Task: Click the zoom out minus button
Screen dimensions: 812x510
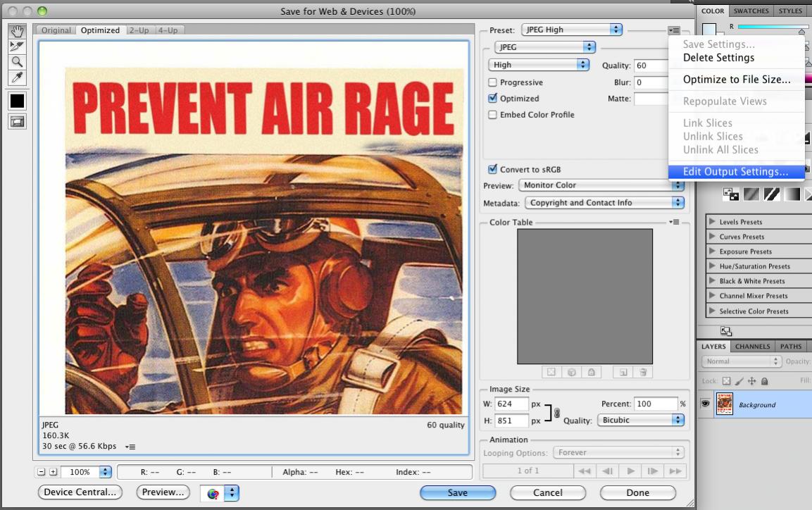Action: 42,472
